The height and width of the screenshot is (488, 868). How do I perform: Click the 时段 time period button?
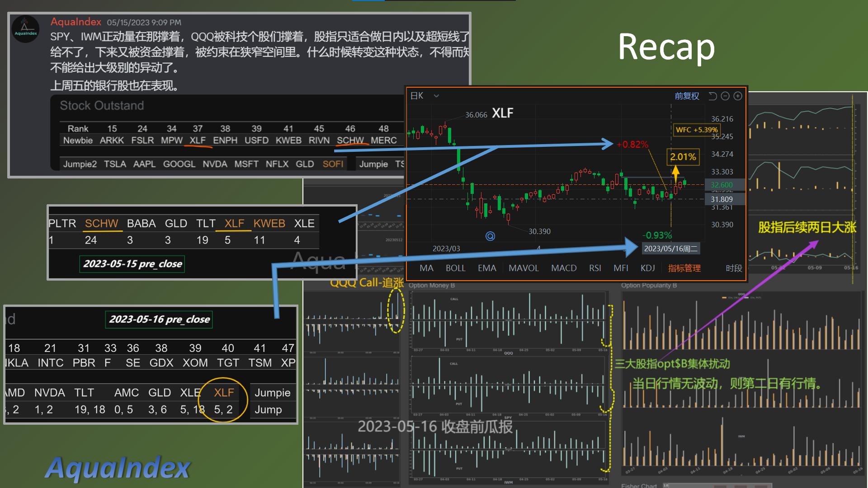[734, 268]
